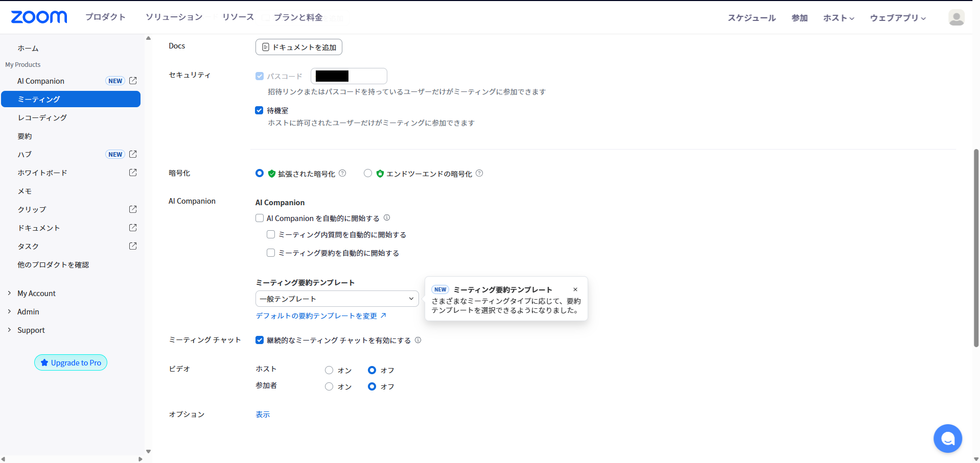Click the Upgrade to Pro button
Image resolution: width=980 pixels, height=463 pixels.
[71, 362]
